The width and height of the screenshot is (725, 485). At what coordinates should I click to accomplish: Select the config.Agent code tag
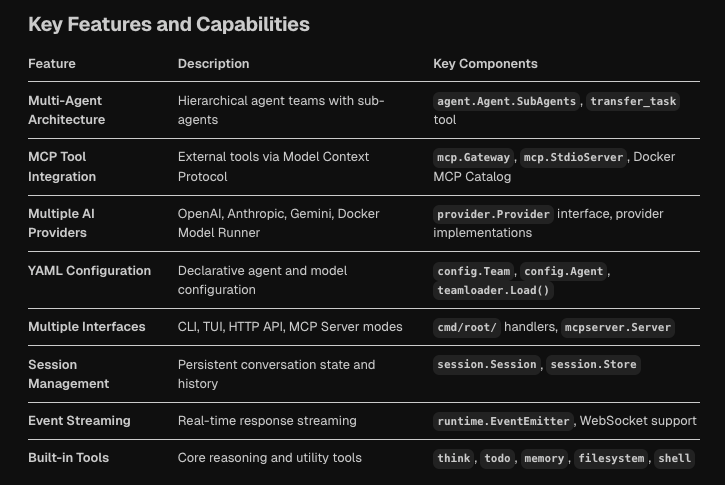(564, 271)
